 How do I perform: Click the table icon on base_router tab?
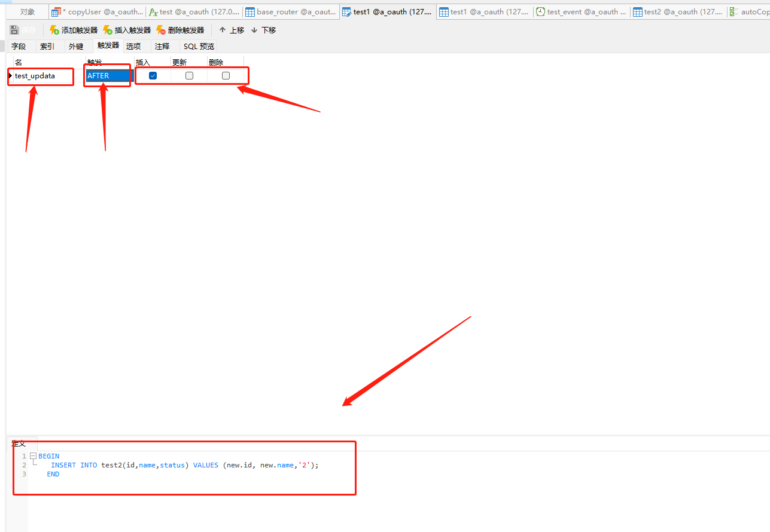coord(250,12)
